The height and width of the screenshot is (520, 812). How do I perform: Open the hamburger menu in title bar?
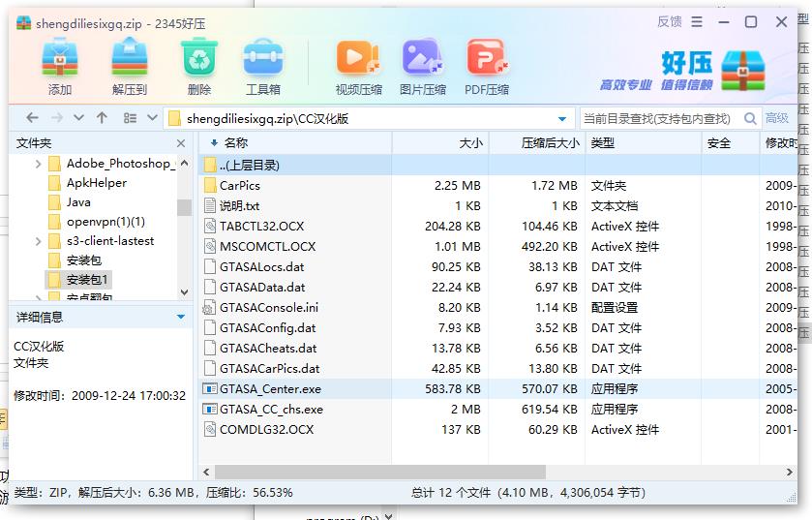[x=697, y=21]
